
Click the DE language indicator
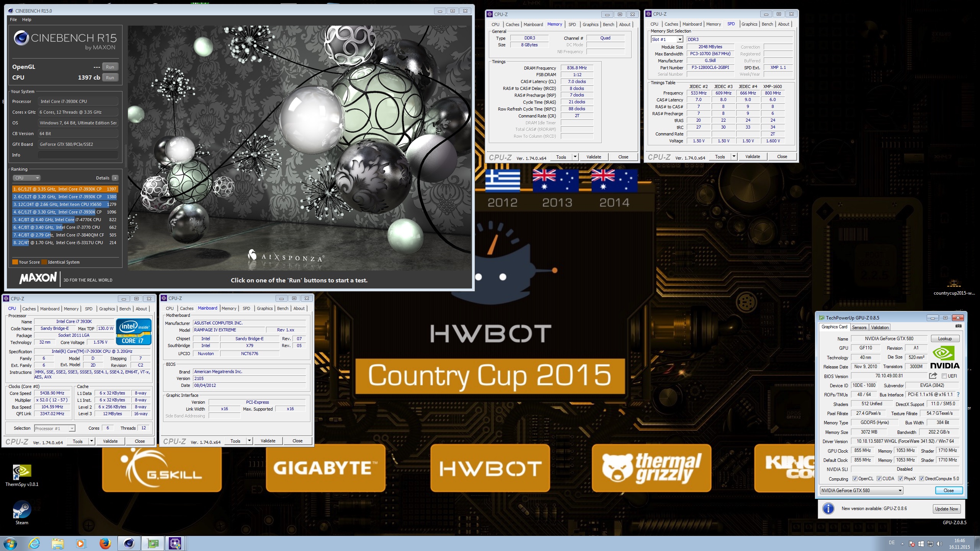[892, 543]
